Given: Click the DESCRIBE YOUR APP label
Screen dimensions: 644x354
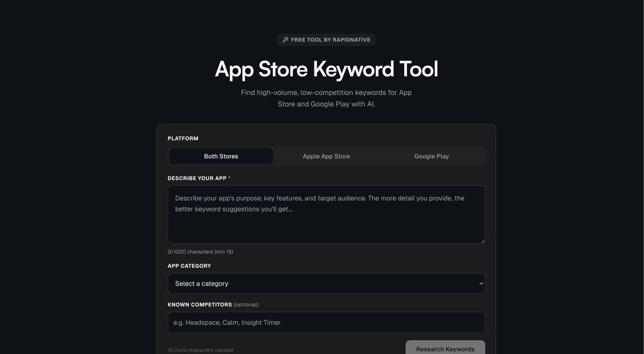Looking at the screenshot, I should 197,178.
